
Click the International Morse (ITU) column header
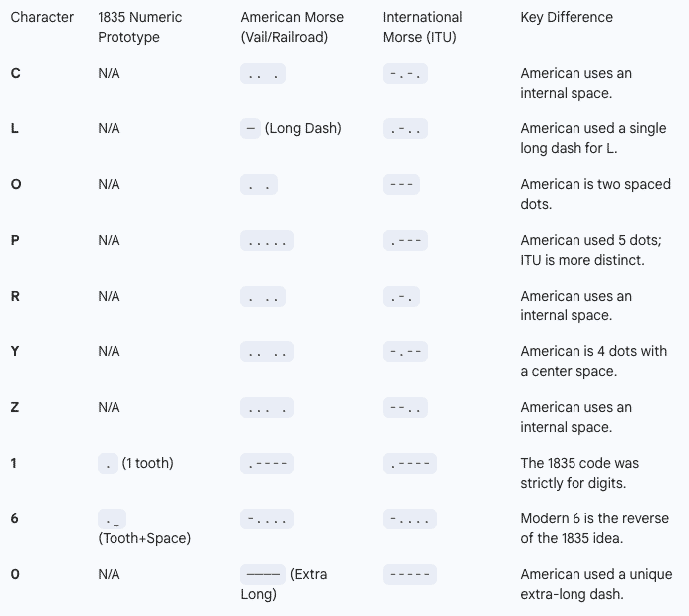click(422, 27)
